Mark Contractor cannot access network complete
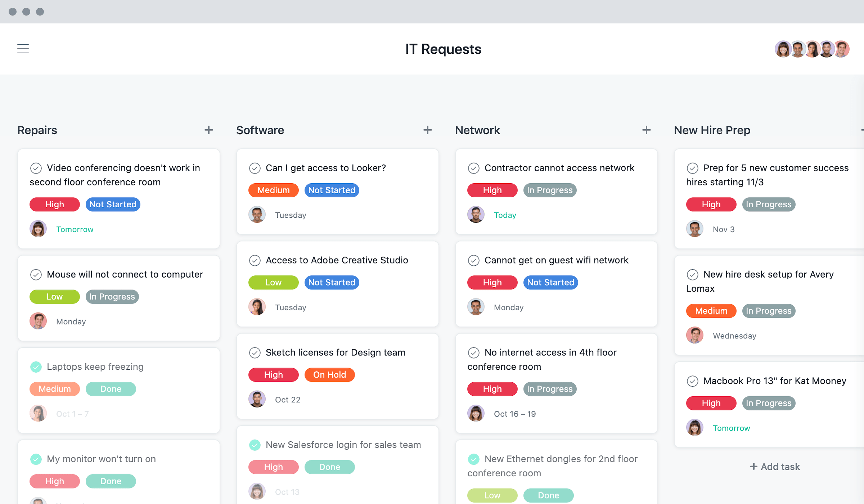This screenshot has height=504, width=864. pos(473,168)
